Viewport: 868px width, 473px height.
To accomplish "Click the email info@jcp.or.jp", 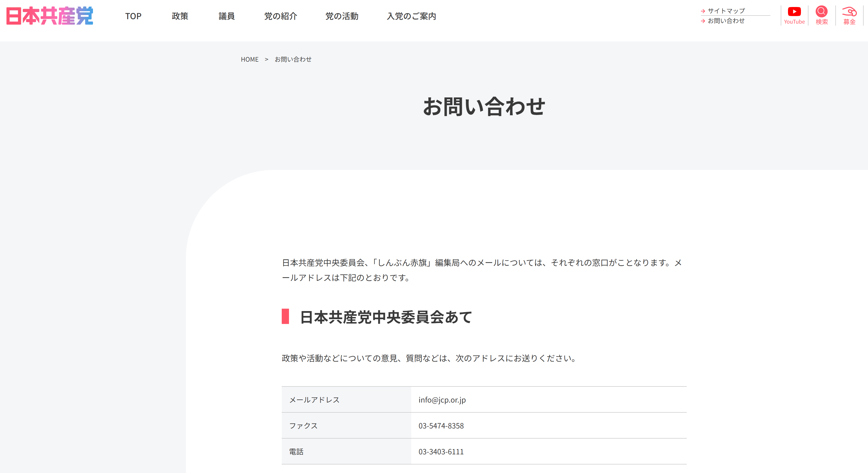I will (442, 400).
